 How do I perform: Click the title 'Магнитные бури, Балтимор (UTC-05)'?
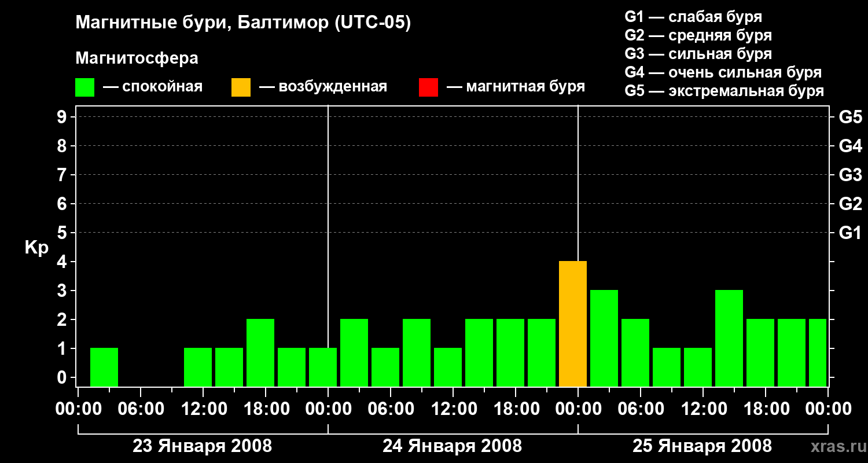pos(243,23)
